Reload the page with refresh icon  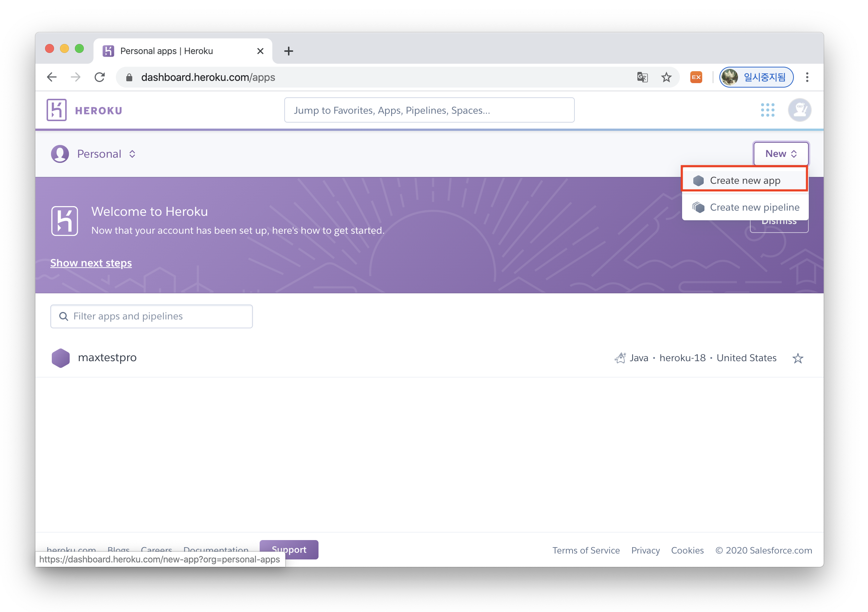click(100, 78)
